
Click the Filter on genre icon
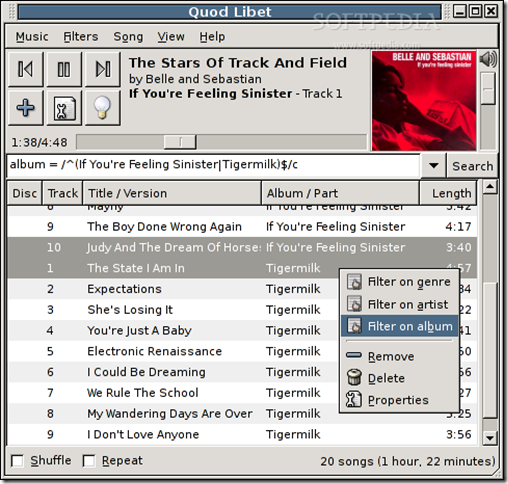pos(354,282)
